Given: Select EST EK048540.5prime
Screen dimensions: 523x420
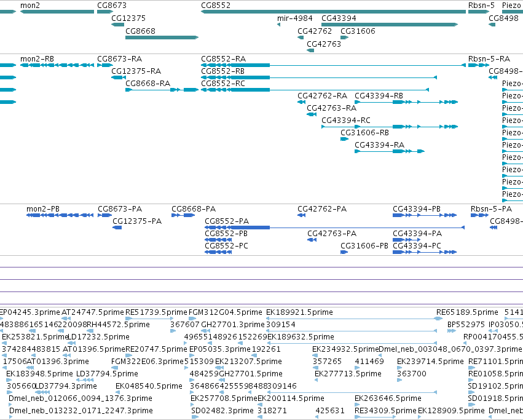Looking at the screenshot, I should pos(149,386).
